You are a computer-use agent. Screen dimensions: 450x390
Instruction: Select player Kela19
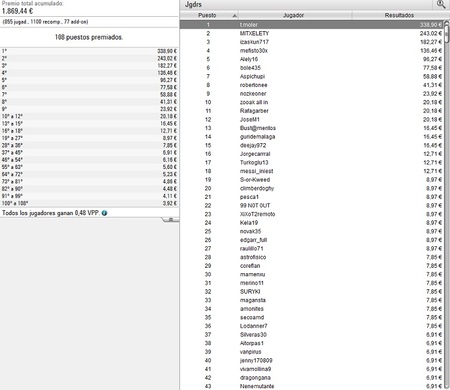[249, 223]
